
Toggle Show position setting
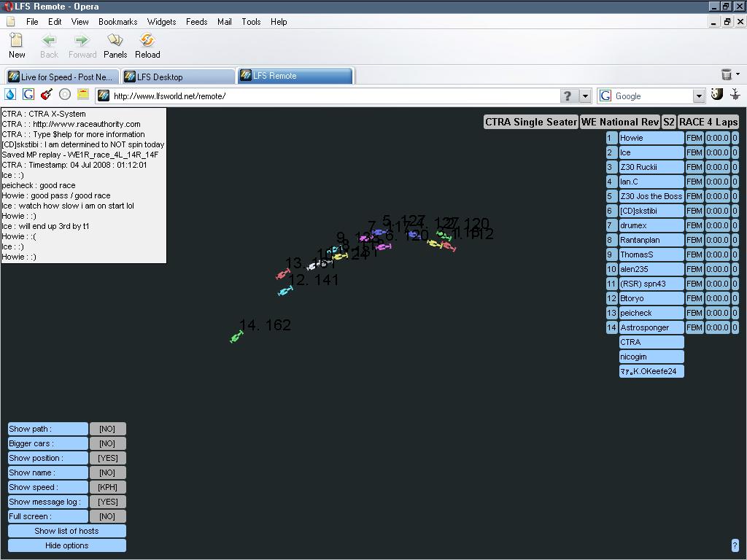click(108, 458)
